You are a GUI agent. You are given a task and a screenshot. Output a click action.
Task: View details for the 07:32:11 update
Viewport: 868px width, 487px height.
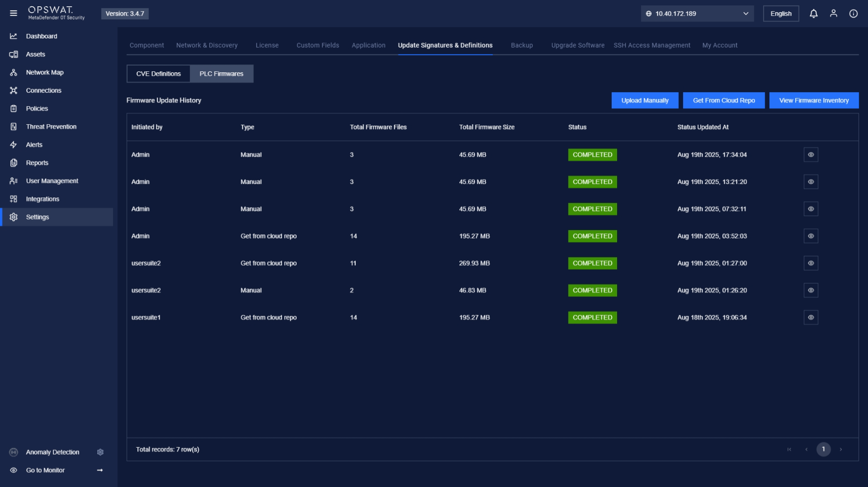point(811,209)
